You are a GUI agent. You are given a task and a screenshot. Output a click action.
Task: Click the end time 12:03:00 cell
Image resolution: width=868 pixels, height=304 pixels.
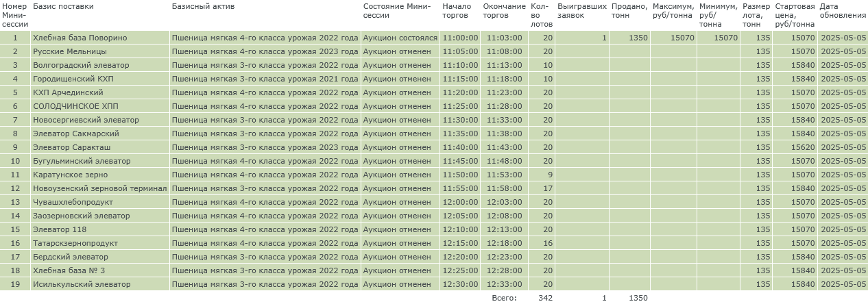pyautogui.click(x=505, y=202)
